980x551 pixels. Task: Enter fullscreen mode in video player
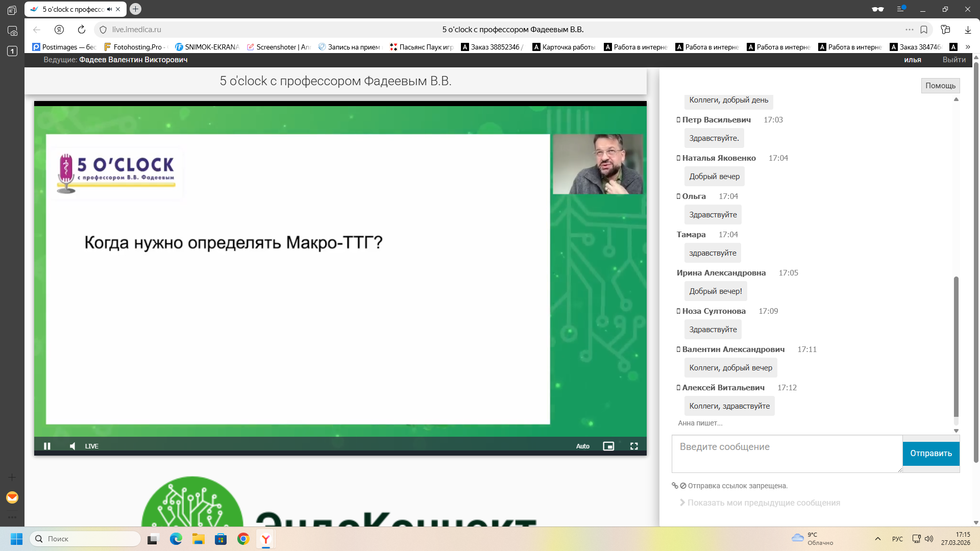click(x=634, y=446)
